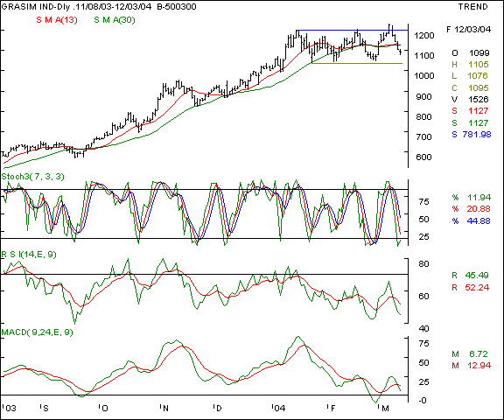Image resolution: width=504 pixels, height=420 pixels.
Task: Click the N month marker on the time axis
Action: (x=164, y=409)
